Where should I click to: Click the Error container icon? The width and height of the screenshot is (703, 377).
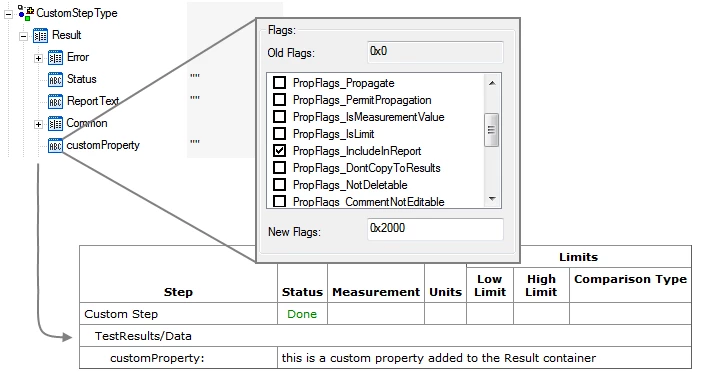(x=55, y=57)
